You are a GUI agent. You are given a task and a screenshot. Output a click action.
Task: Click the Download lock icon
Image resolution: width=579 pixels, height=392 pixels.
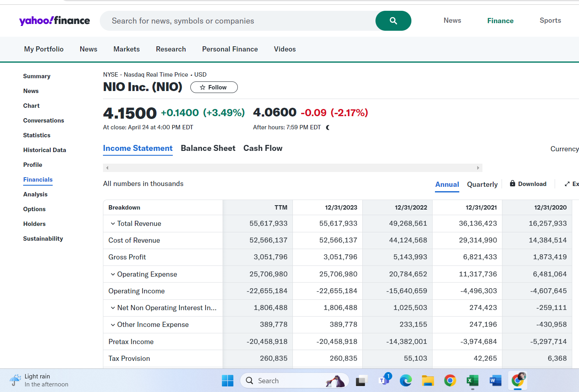(512, 183)
